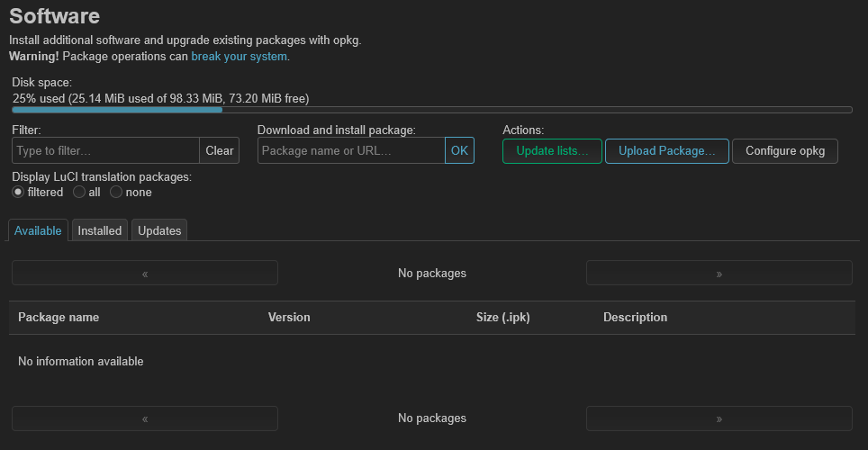This screenshot has width=868, height=450.
Task: Click OK to install package
Action: tap(459, 150)
